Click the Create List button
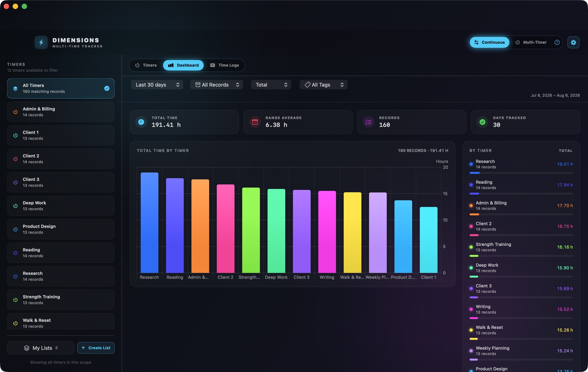The height and width of the screenshot is (372, 588). 96,348
